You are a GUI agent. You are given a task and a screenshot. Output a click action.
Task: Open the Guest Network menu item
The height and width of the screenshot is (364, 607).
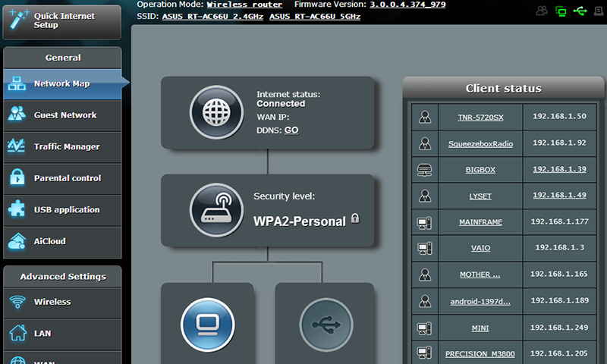(x=64, y=115)
